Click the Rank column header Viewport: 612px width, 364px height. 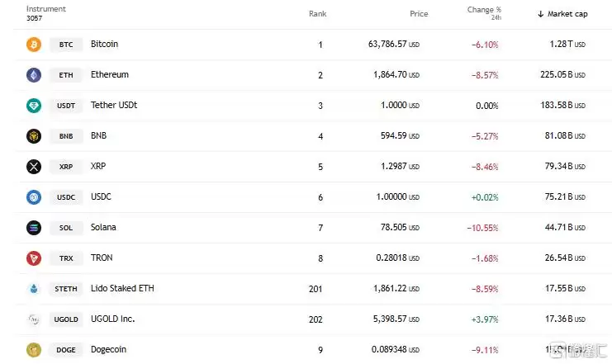point(317,14)
